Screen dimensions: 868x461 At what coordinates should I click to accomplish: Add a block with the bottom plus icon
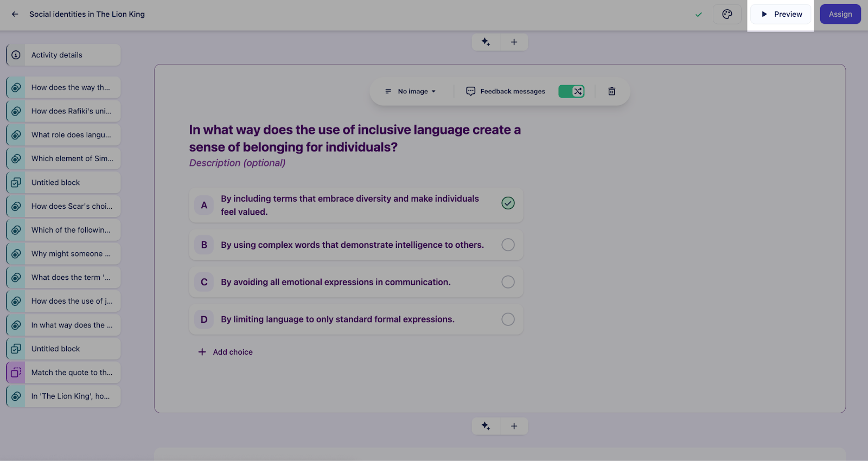pos(514,426)
